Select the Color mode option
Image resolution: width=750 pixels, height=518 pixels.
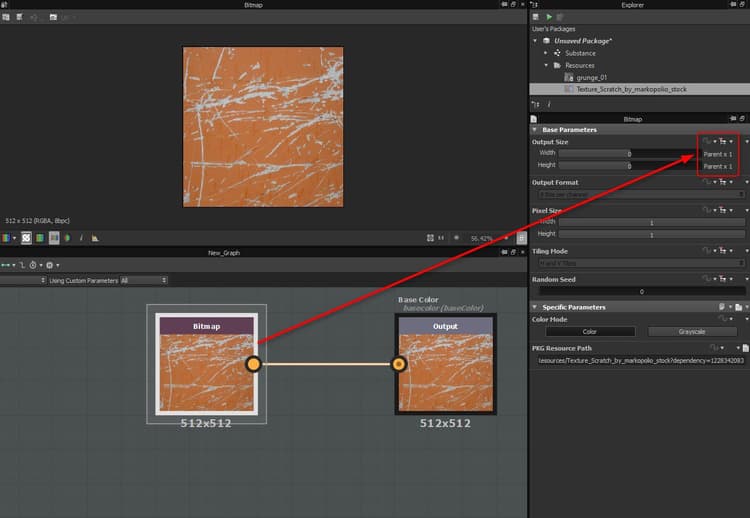coord(590,331)
